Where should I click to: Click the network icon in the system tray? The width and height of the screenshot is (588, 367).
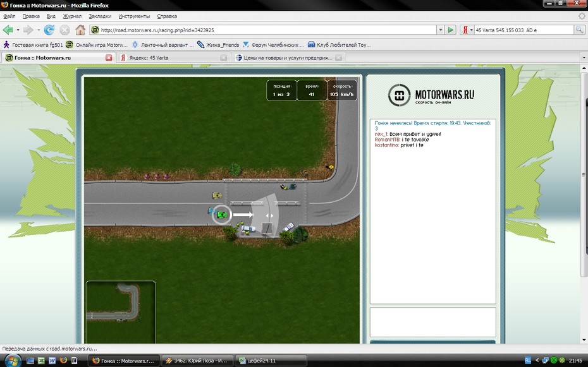point(546,361)
